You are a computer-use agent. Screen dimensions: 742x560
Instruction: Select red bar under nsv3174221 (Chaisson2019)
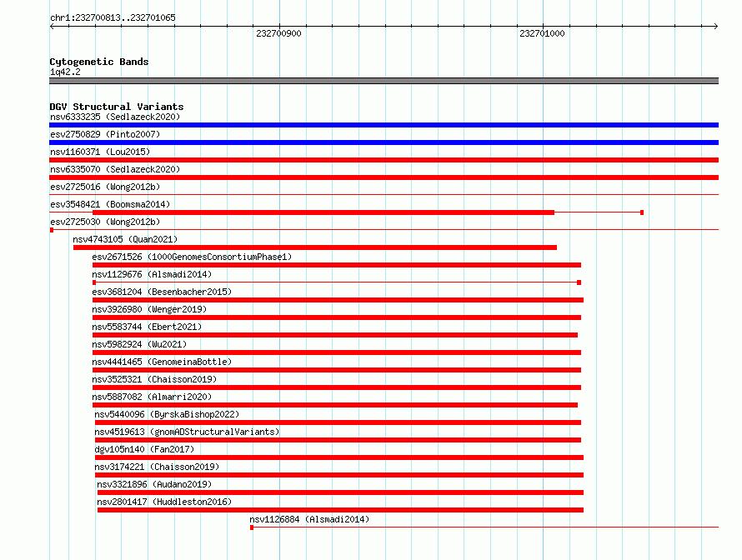[339, 475]
